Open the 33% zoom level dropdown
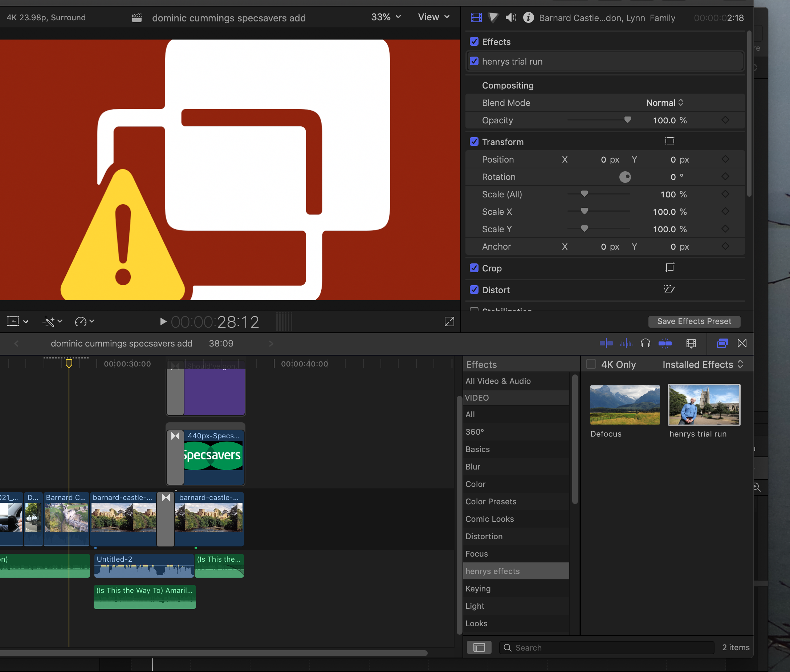This screenshot has width=790, height=672. tap(386, 17)
